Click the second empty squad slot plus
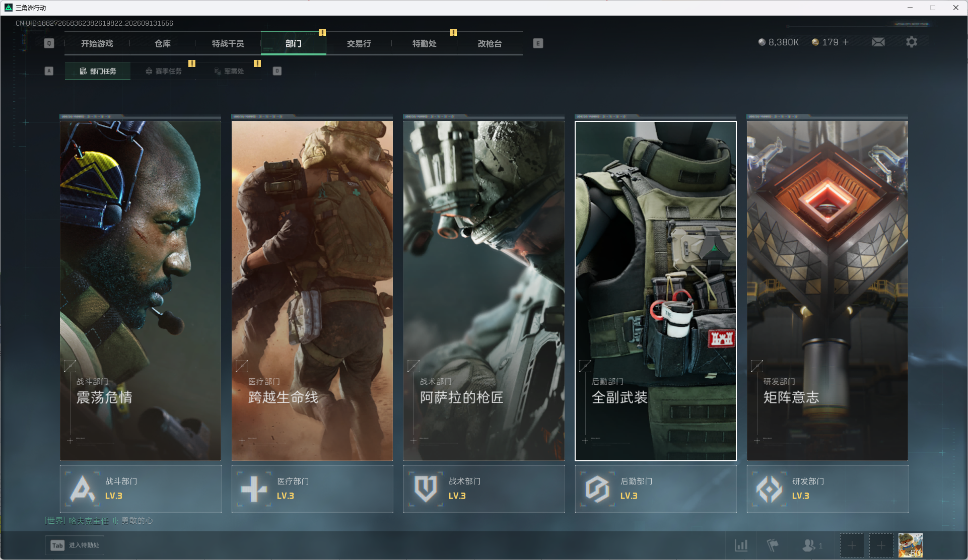 881,545
